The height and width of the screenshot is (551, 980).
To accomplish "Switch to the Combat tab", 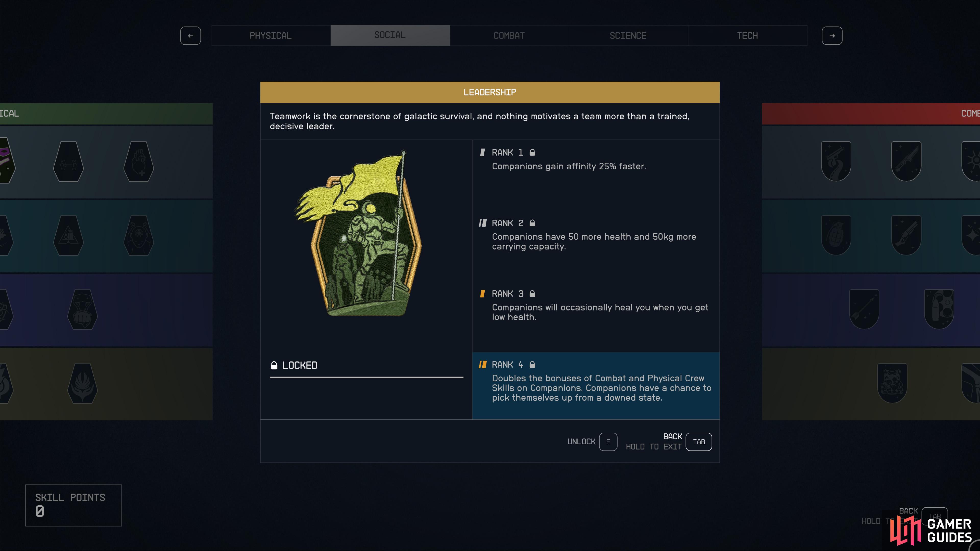I will [x=509, y=35].
